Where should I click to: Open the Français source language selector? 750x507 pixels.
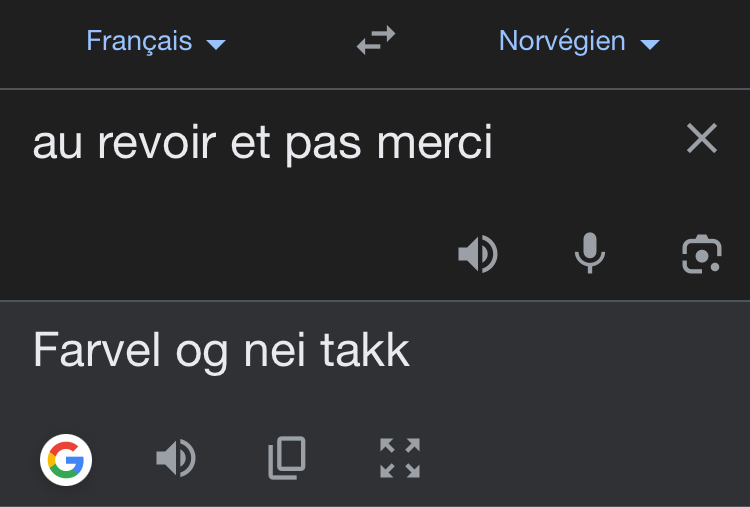coord(139,41)
